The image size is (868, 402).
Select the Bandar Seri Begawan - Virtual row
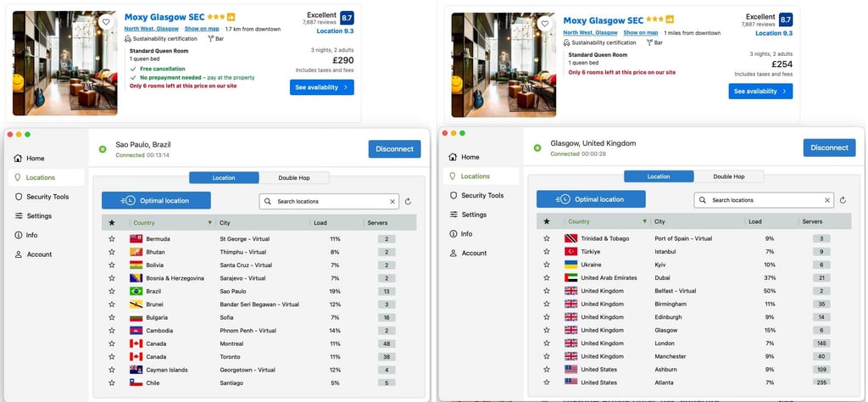(259, 304)
